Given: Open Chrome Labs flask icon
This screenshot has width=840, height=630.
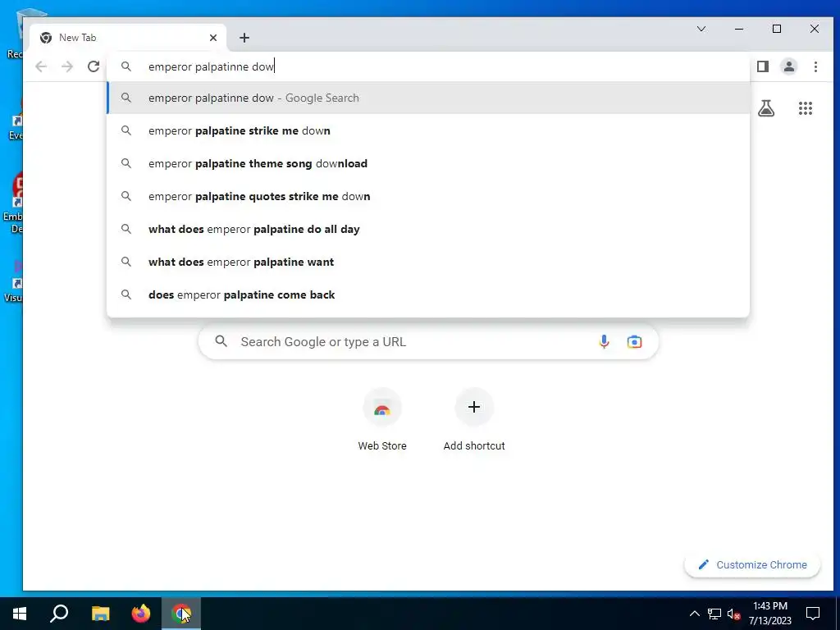Looking at the screenshot, I should (766, 108).
